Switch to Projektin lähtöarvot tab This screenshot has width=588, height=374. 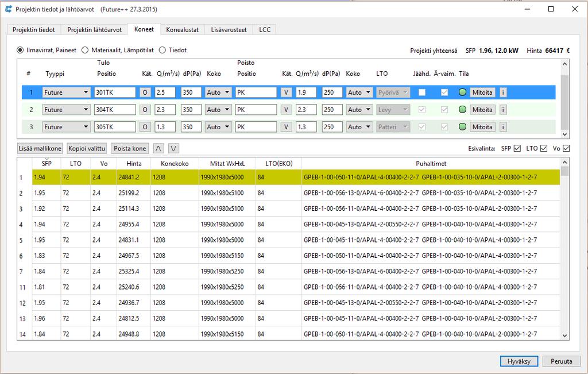point(95,30)
